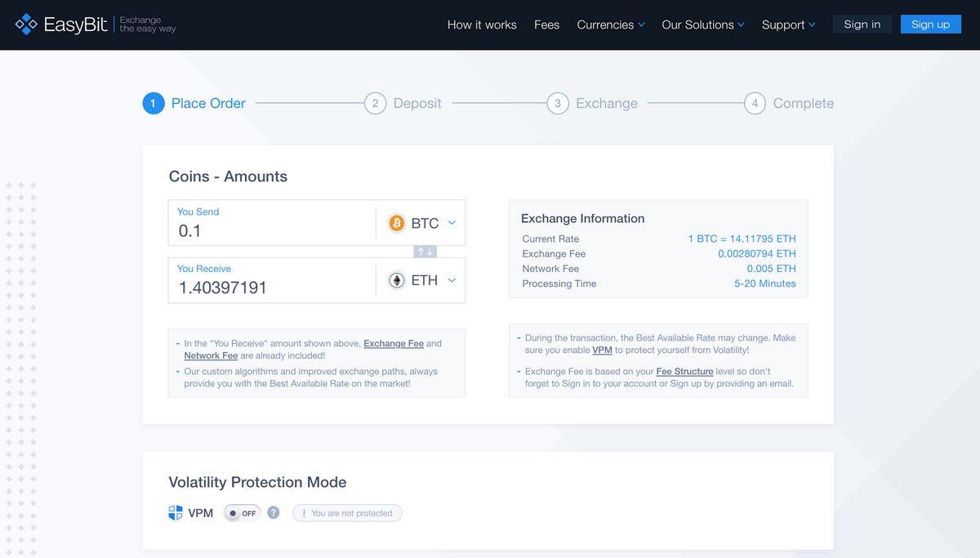Viewport: 980px width, 558px height.
Task: Click the Sign up button
Action: pos(931,25)
